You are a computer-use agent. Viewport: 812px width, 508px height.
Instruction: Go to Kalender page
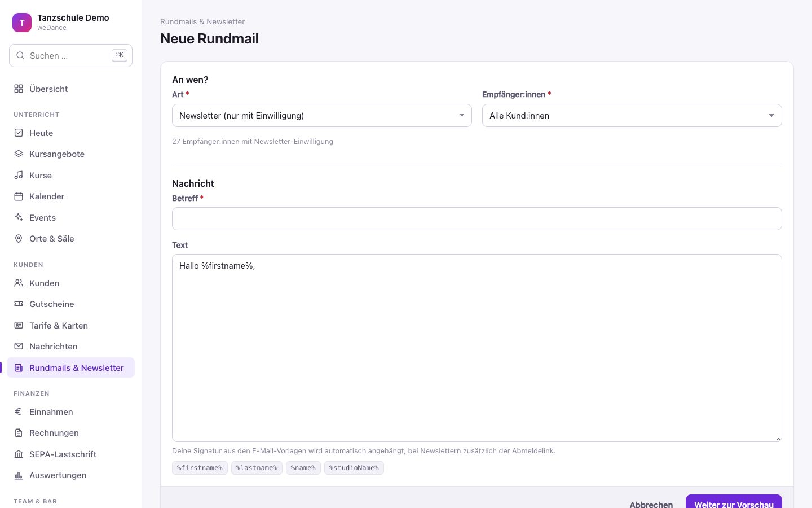tap(71, 196)
